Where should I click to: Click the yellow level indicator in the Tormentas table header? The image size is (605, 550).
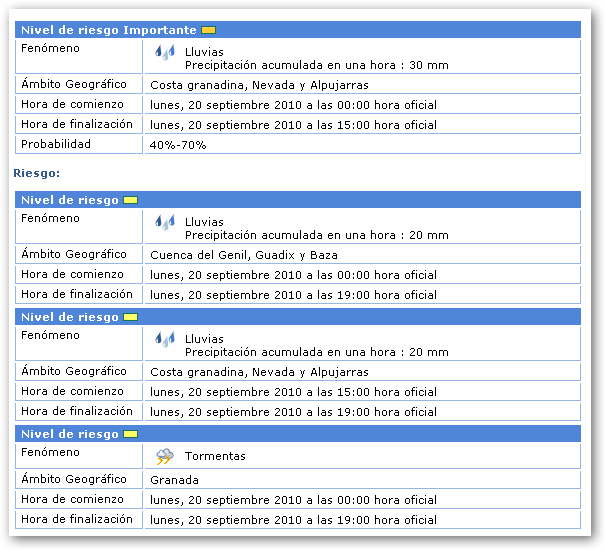point(130,434)
